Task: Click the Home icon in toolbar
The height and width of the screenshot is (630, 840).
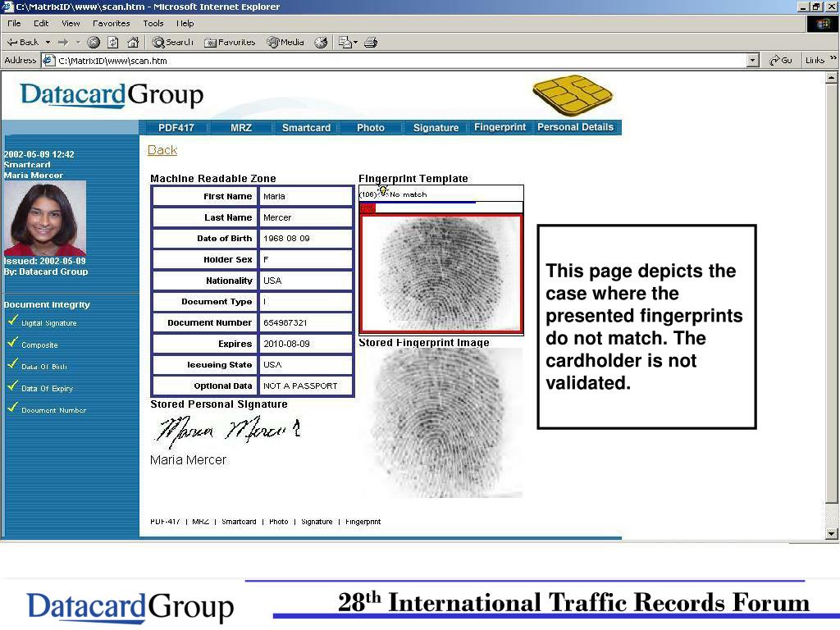Action: tap(133, 43)
